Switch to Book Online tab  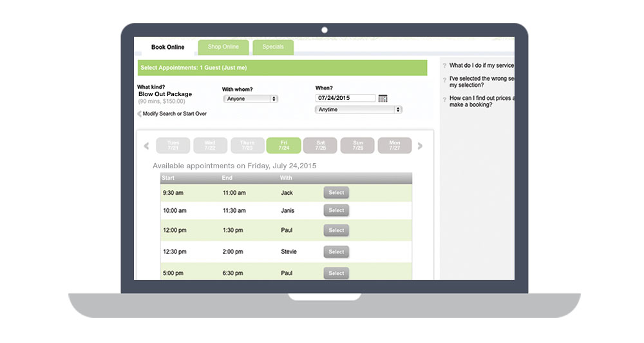(167, 47)
